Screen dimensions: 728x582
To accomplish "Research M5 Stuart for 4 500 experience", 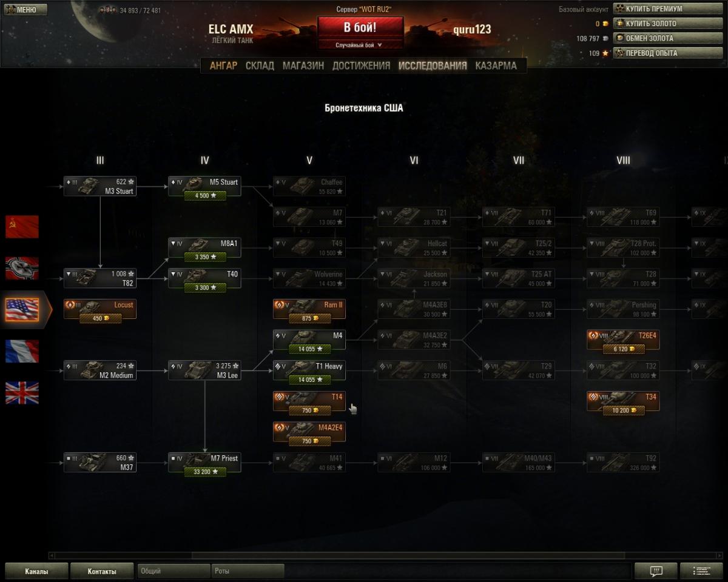I will click(205, 196).
